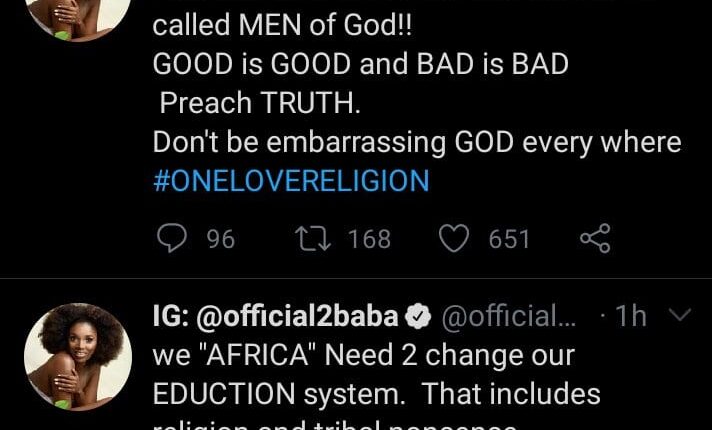
Task: Open the #ONELOVERELIGION hashtag
Action: tap(291, 181)
